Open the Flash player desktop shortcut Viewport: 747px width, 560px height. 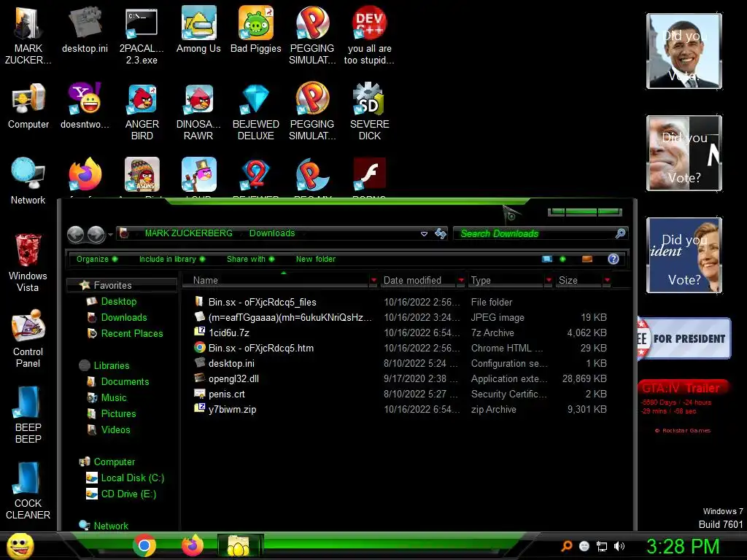(369, 174)
